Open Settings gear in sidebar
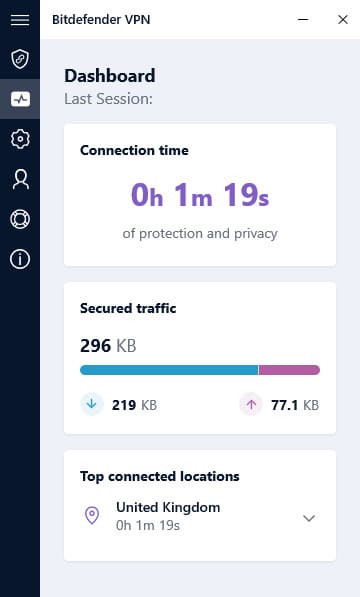 pos(20,139)
